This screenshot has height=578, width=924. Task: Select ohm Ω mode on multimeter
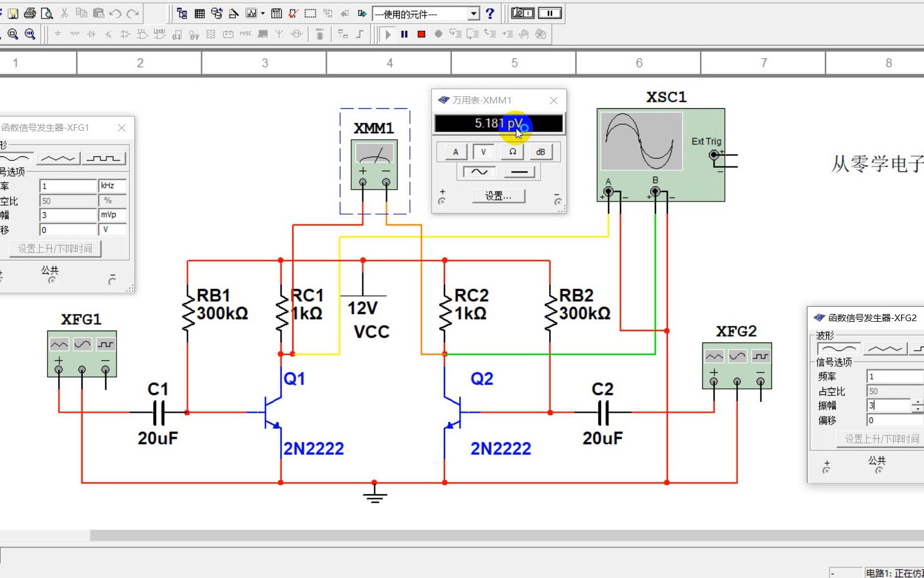pyautogui.click(x=512, y=152)
